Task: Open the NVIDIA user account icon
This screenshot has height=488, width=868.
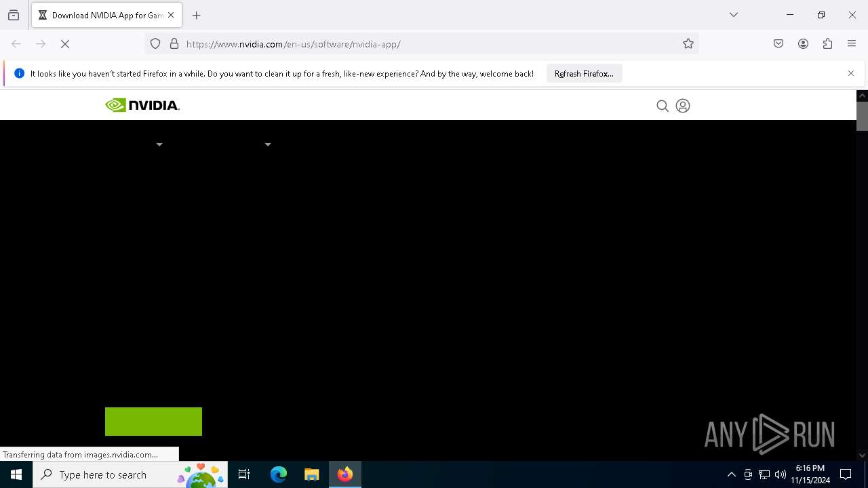Action: (x=683, y=106)
